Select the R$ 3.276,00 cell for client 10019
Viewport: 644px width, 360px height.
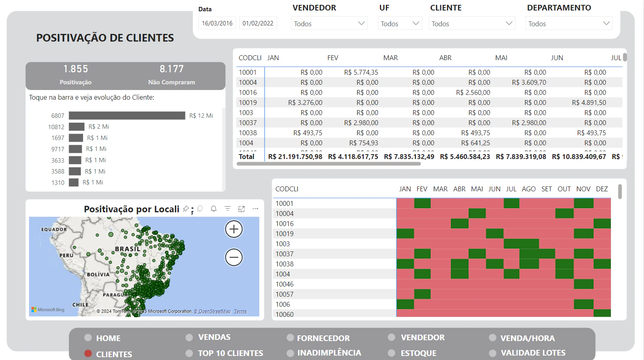[x=305, y=103]
